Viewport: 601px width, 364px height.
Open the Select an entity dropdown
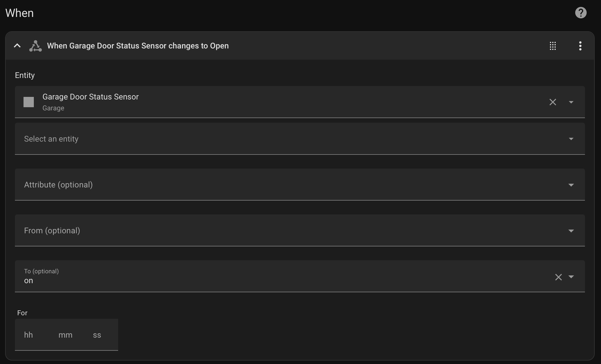coord(571,139)
